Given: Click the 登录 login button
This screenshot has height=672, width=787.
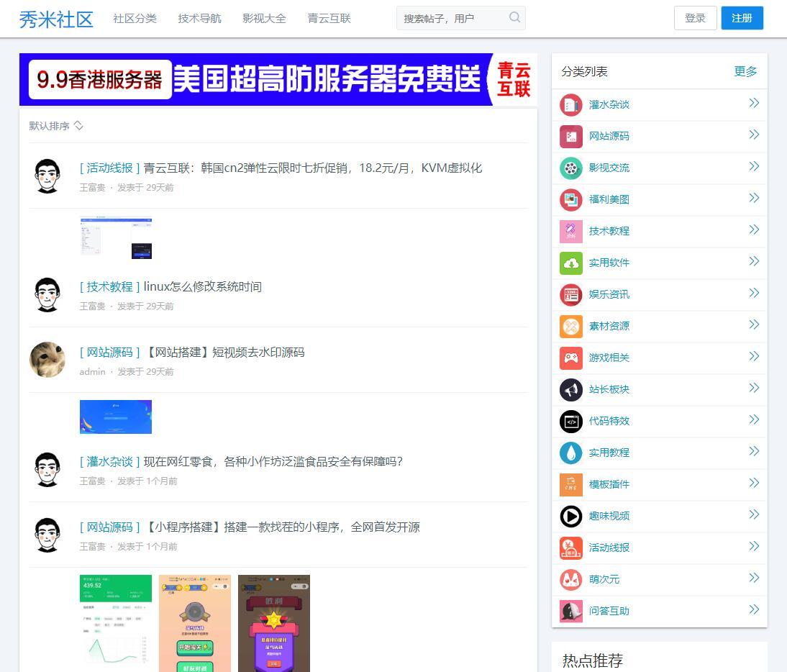Looking at the screenshot, I should click(695, 19).
